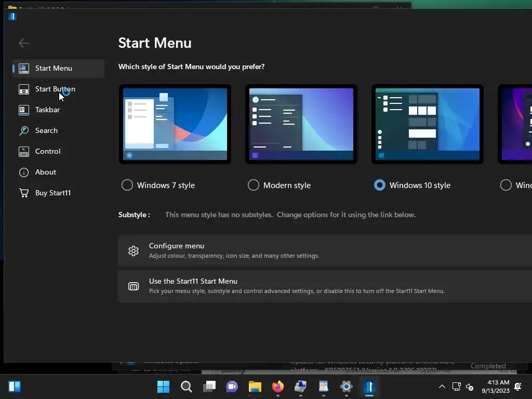Click the Buy Start11 label

tap(53, 193)
